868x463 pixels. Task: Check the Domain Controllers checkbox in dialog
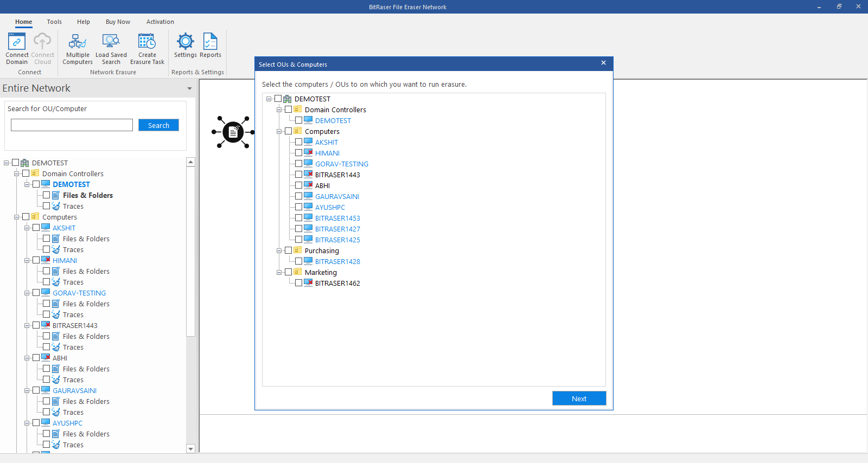[x=288, y=110]
